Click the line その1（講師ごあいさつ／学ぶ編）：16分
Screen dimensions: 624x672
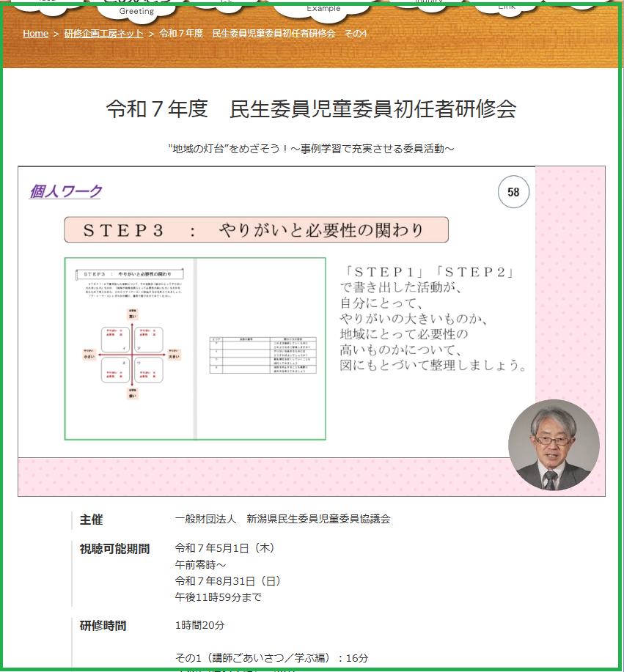(271, 658)
